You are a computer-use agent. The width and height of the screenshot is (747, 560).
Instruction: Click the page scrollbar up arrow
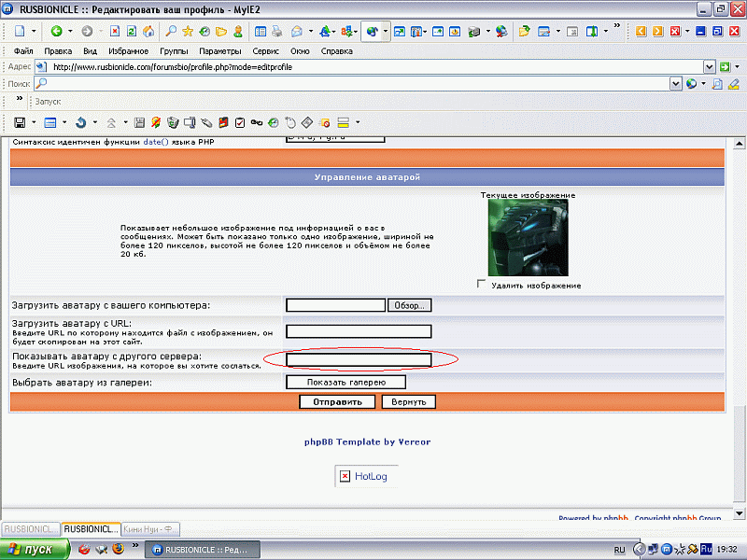click(x=739, y=144)
